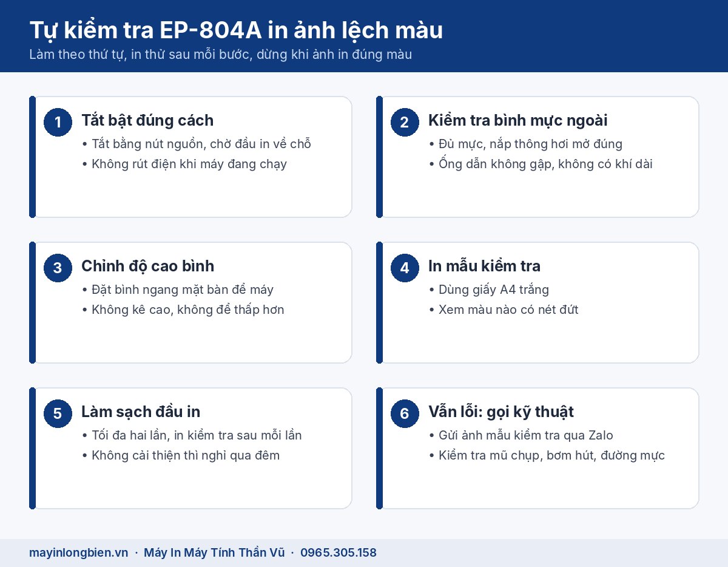Click bullet "Không kê cao, không để thấp hơn"

tap(183, 309)
